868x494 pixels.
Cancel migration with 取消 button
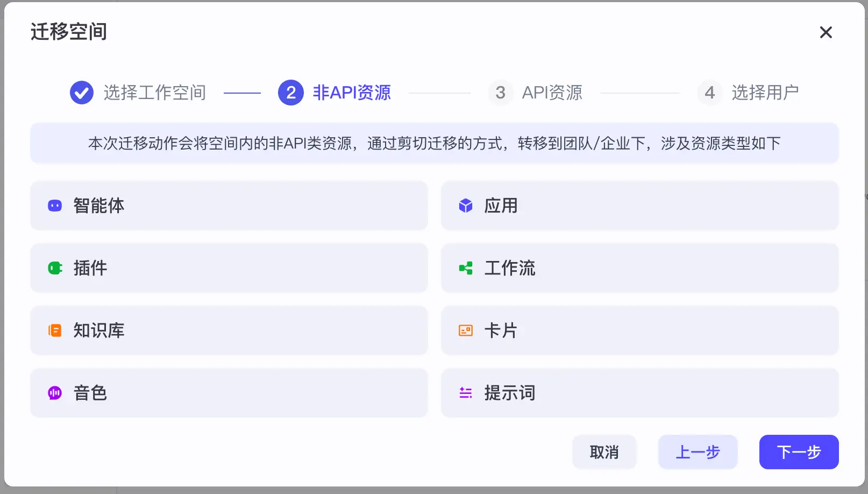pos(604,452)
